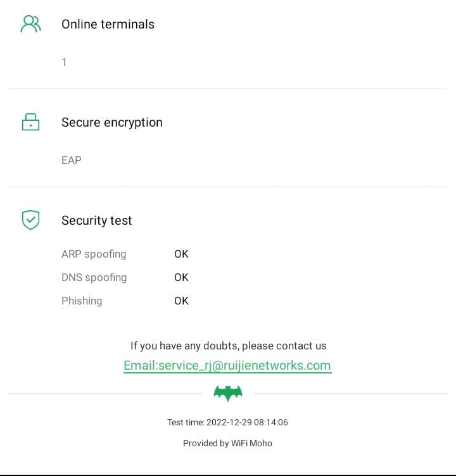
Task: Click the online terminals count 1
Action: 64,62
